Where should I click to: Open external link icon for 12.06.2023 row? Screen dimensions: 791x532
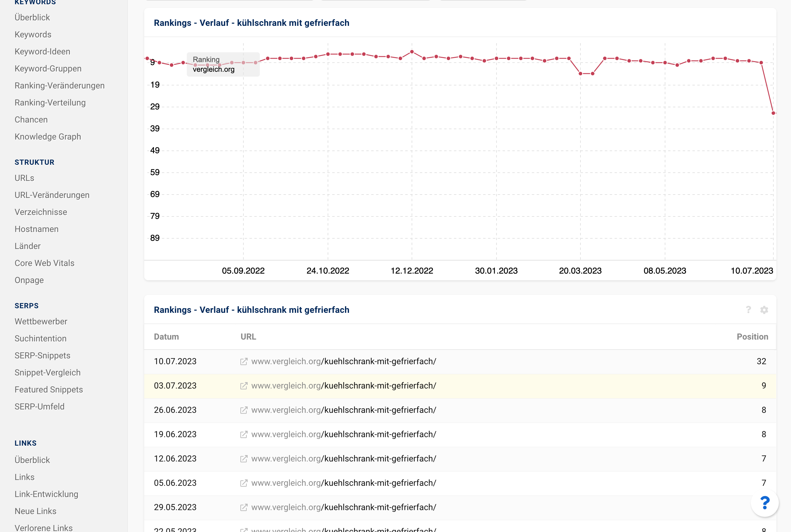pyautogui.click(x=243, y=459)
